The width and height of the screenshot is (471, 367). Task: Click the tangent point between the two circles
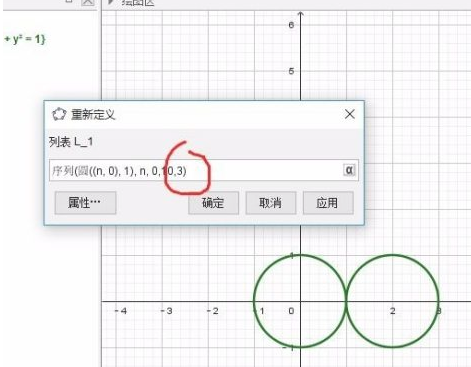coord(347,301)
